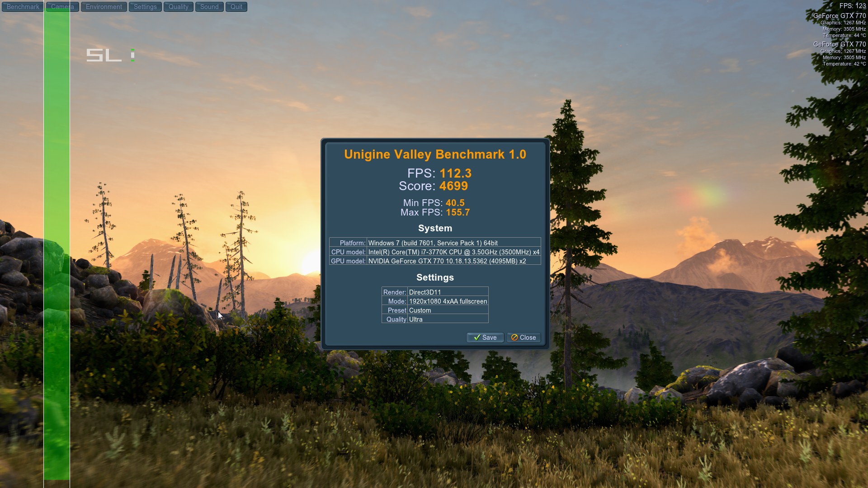Expand the Mode fullscreen dropdown
The height and width of the screenshot is (488, 868).
point(448,301)
